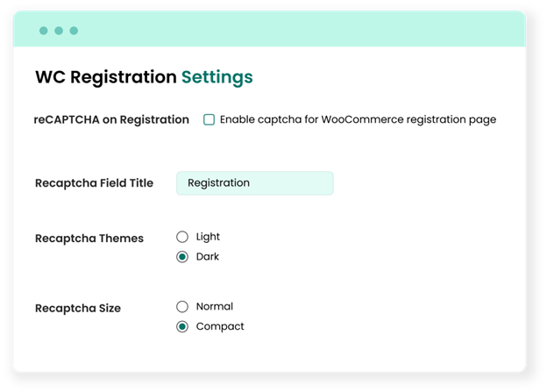Screen dimensions: 547x392
Task: Focus the Recaptcha Field Title input
Action: pos(254,182)
